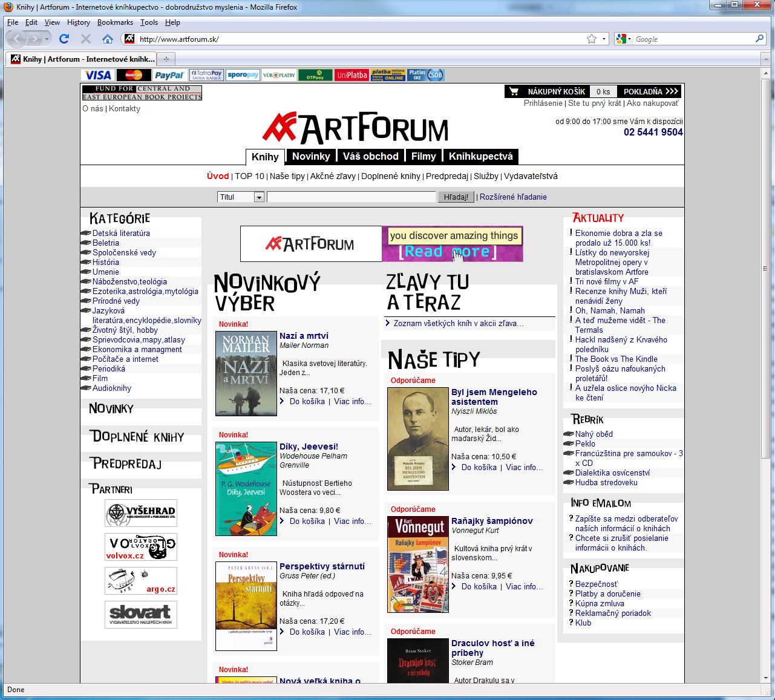Switch to the Kníhkupectvá tab

(x=481, y=156)
